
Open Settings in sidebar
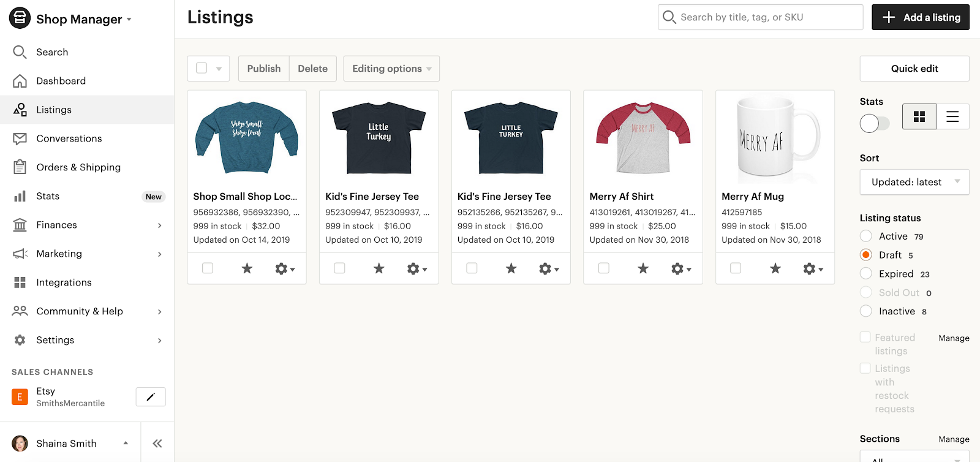(x=87, y=340)
